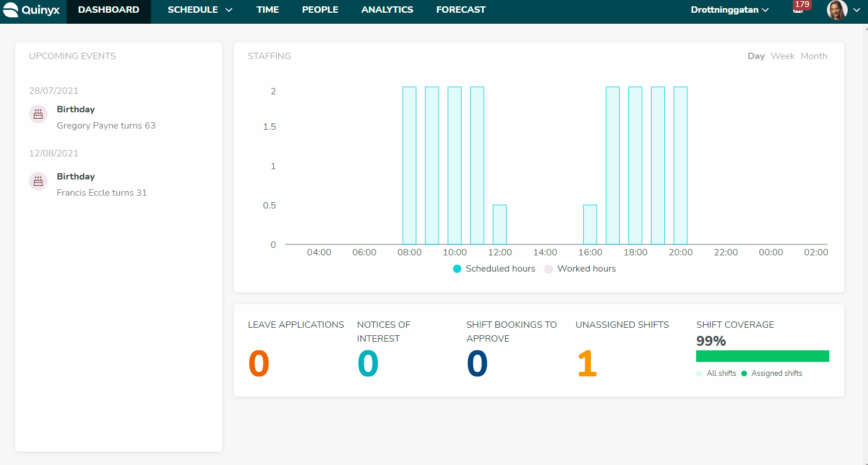Open Leave Applications count 0

point(259,364)
